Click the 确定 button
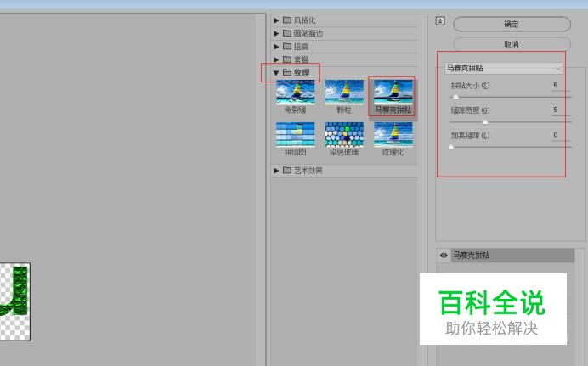Screen dimensions: 588x366 tap(512, 25)
